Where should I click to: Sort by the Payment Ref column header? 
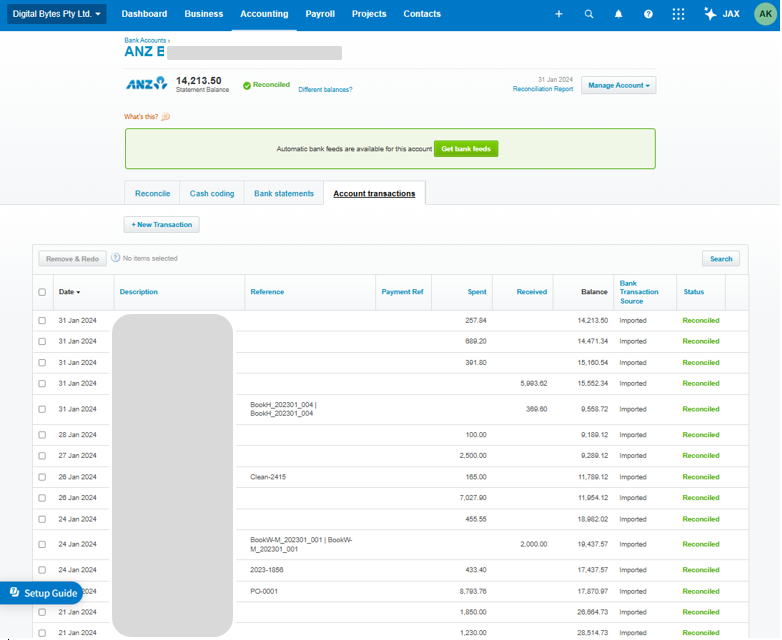tap(402, 292)
